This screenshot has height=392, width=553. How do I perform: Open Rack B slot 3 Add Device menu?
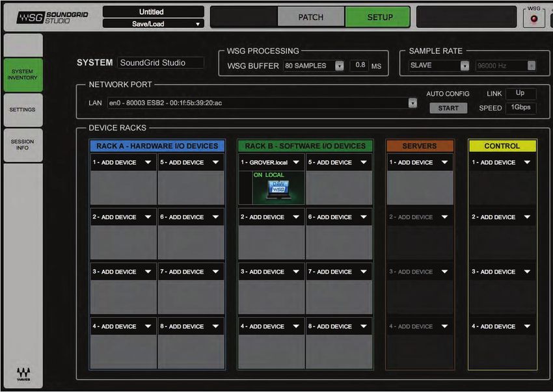click(x=271, y=272)
